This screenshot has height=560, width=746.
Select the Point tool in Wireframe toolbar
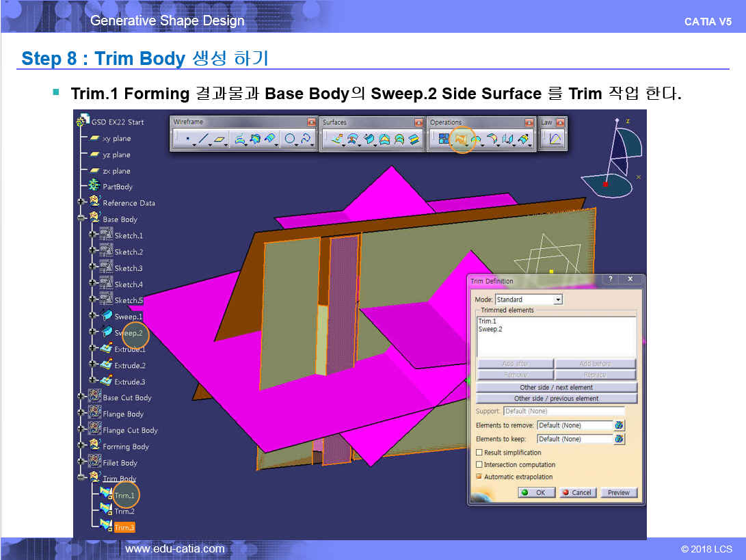[x=187, y=139]
